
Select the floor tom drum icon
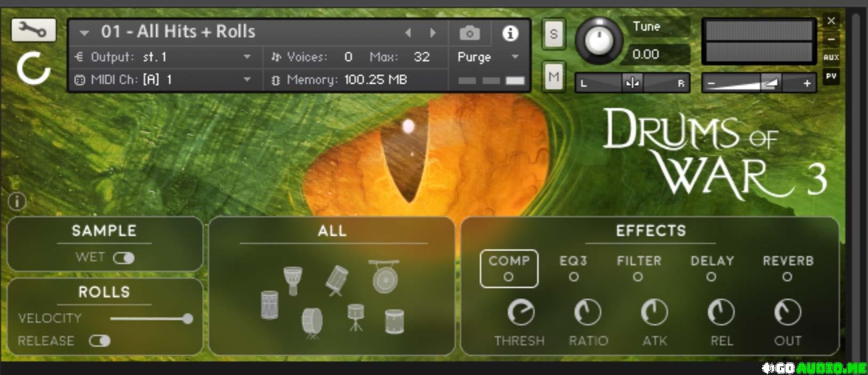coord(394,322)
